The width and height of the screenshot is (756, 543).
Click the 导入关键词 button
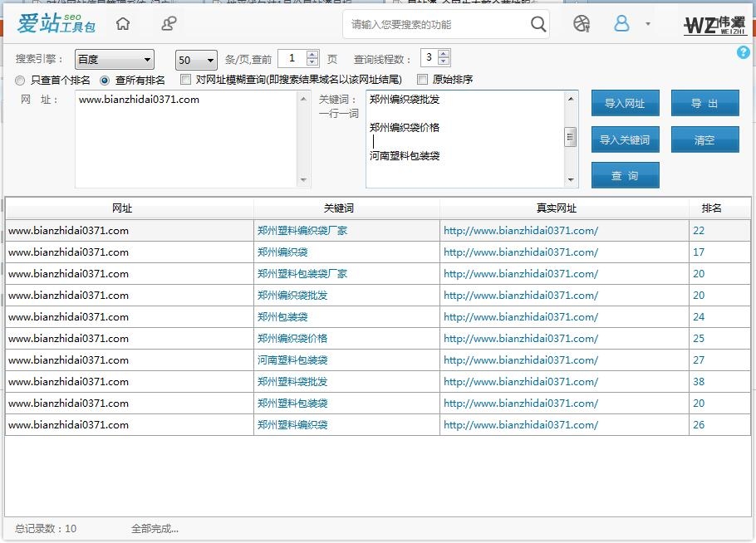625,139
